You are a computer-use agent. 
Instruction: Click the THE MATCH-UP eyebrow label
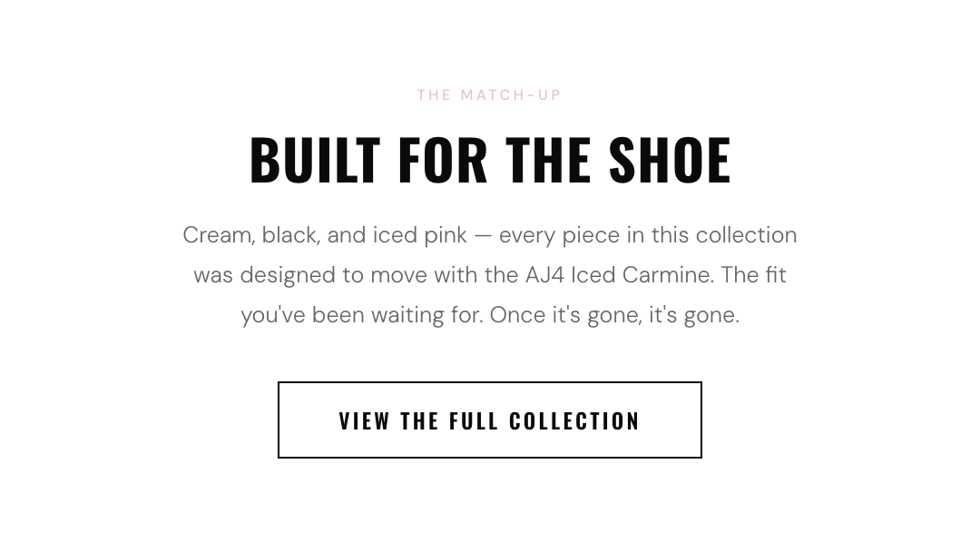coord(489,94)
